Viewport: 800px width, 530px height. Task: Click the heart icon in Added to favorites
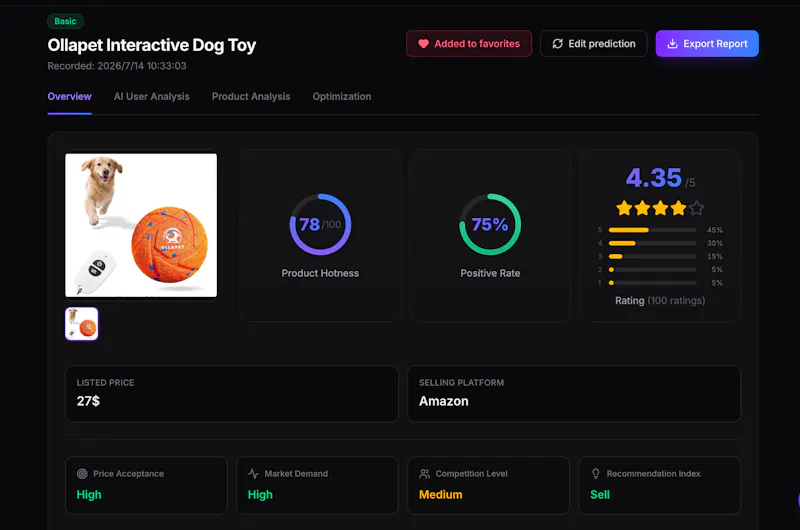pos(423,44)
